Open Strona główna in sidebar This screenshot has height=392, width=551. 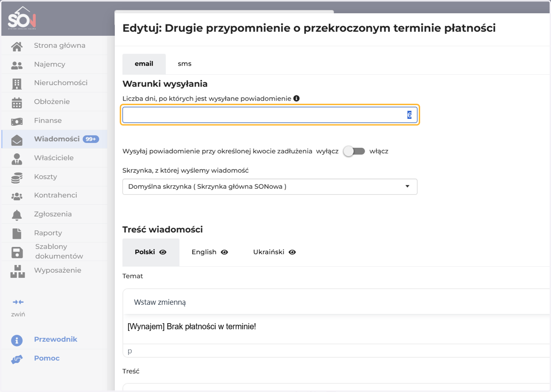tap(59, 45)
